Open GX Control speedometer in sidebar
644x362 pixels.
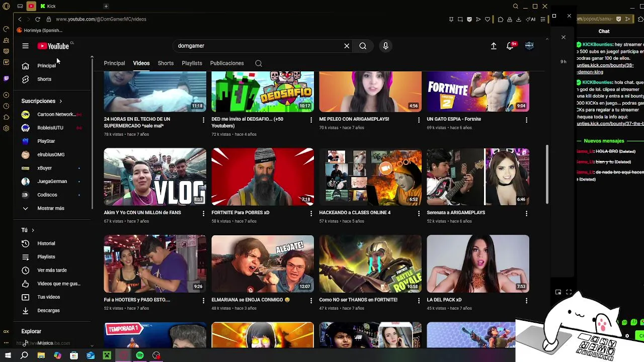pyautogui.click(x=6, y=29)
